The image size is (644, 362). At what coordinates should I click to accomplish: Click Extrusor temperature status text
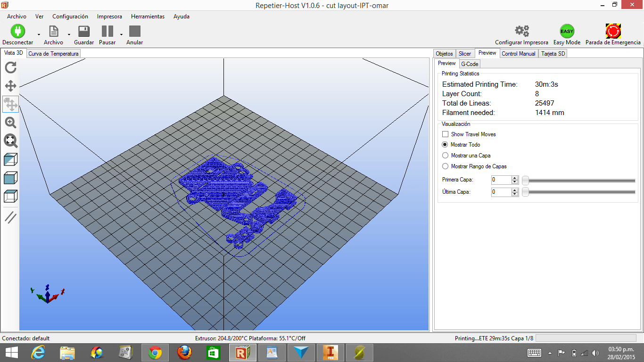250,338
